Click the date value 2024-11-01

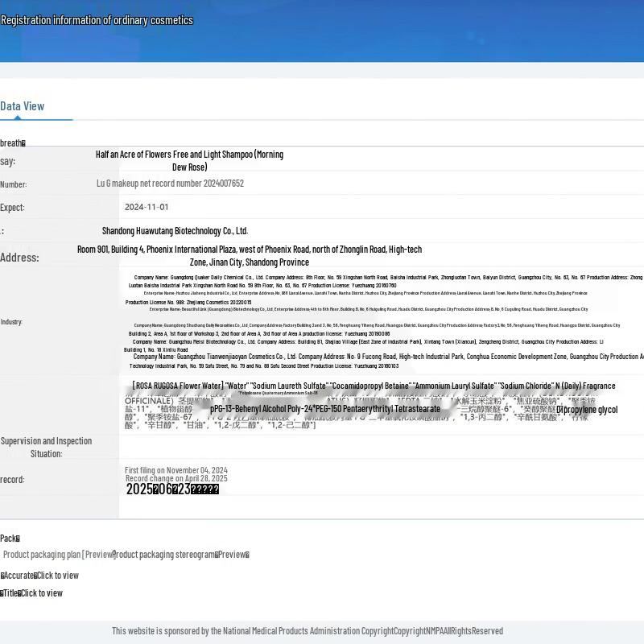147,207
